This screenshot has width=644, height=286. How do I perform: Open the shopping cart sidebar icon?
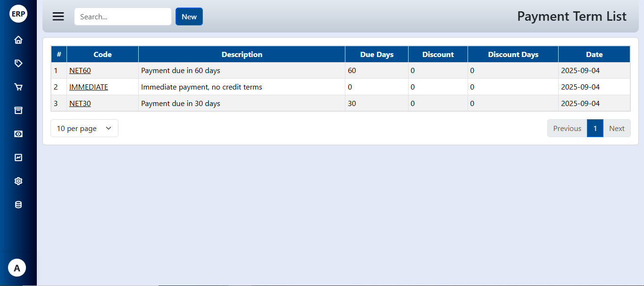click(x=18, y=87)
